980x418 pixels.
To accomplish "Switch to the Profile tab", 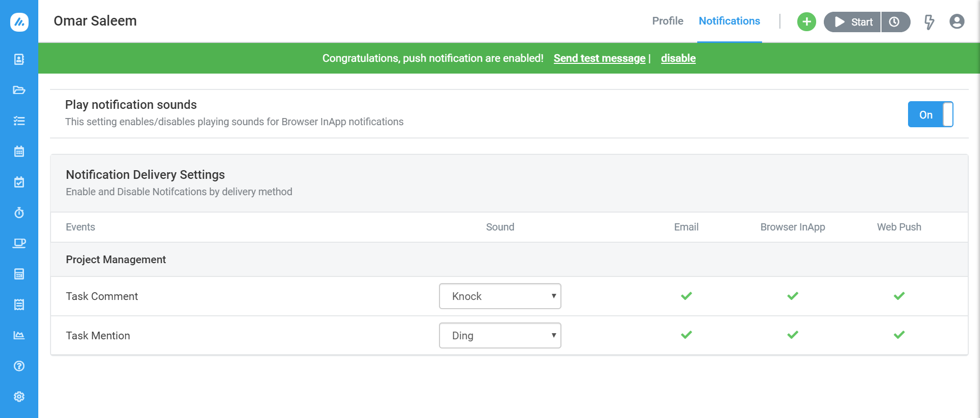I will point(668,21).
